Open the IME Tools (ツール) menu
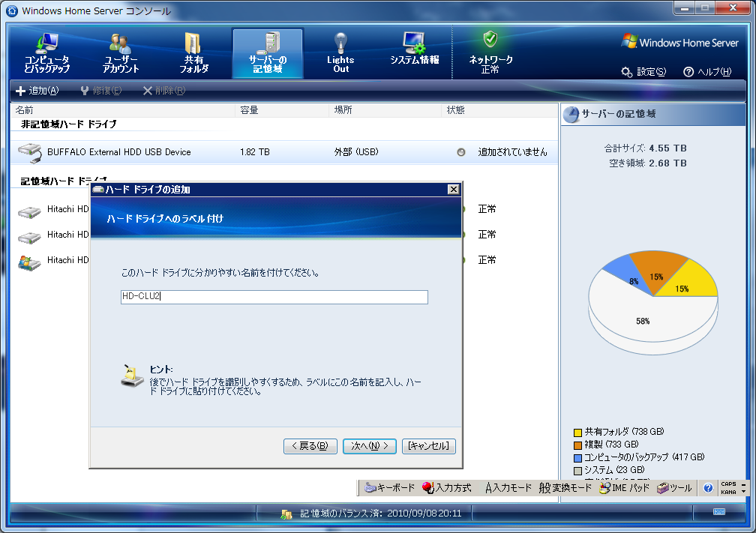Viewport: 756px width, 533px height. (674, 488)
